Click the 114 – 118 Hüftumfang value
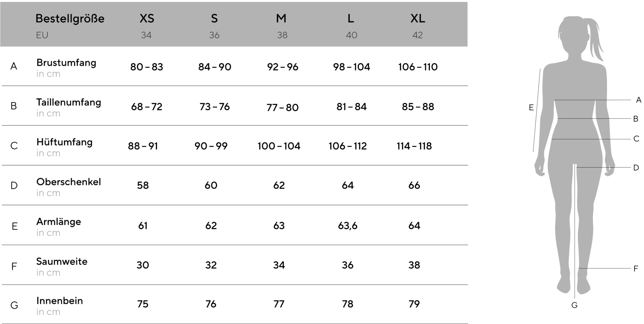The image size is (644, 324). click(x=414, y=146)
